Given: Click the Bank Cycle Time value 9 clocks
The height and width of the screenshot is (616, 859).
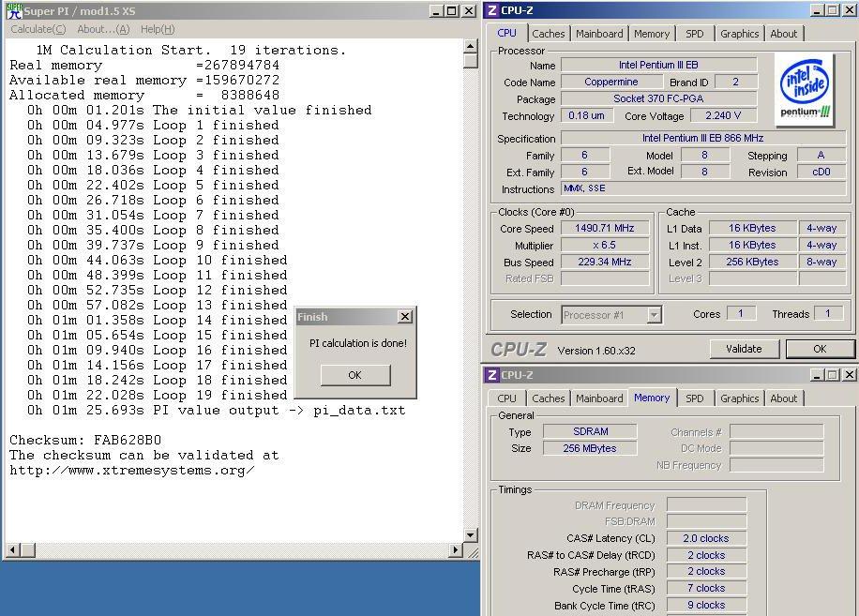Looking at the screenshot, I should 706,606.
